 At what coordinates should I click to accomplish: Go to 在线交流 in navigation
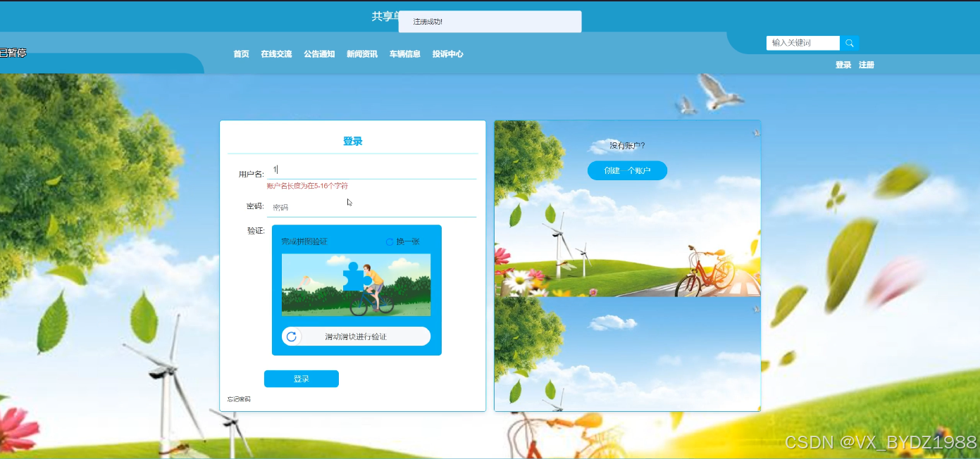pyautogui.click(x=276, y=54)
